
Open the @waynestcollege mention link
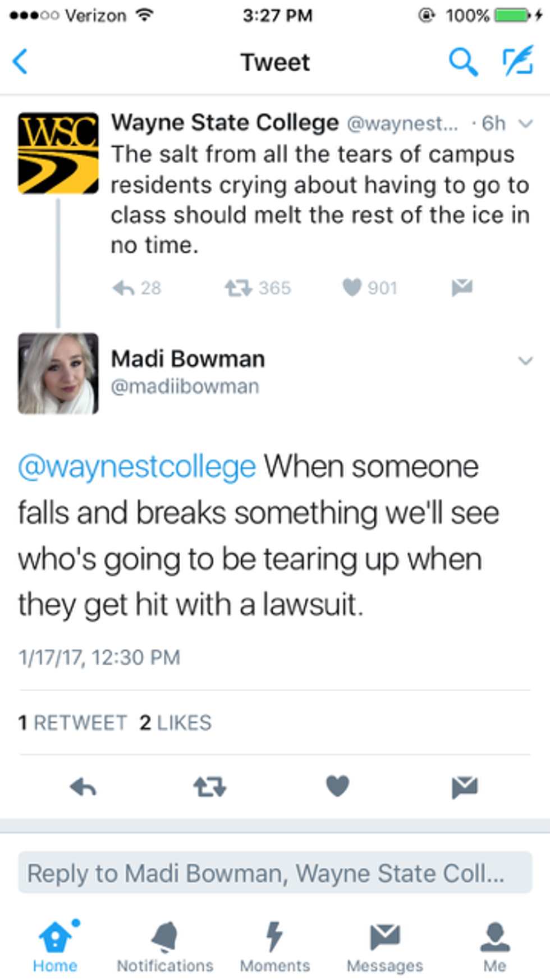(x=137, y=467)
